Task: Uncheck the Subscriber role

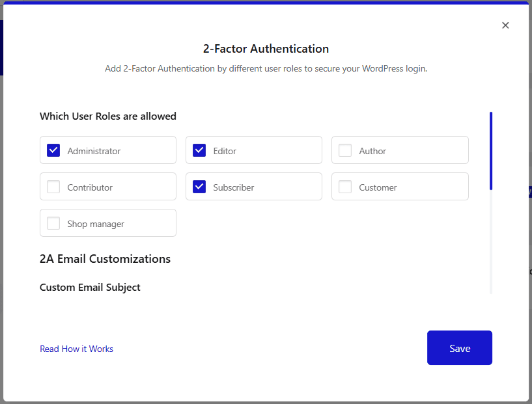Action: pyautogui.click(x=199, y=187)
